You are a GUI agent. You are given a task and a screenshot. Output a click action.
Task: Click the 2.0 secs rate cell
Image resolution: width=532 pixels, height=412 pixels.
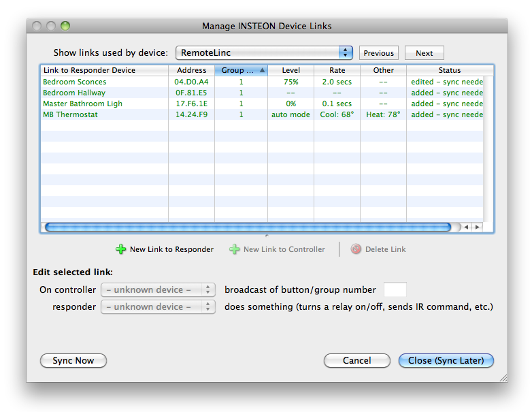pos(337,82)
